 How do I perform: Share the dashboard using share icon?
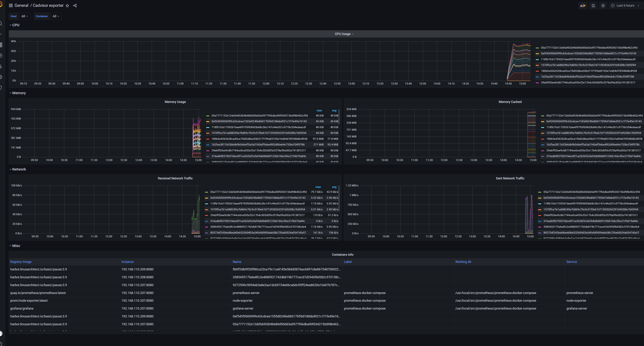pyautogui.click(x=75, y=6)
